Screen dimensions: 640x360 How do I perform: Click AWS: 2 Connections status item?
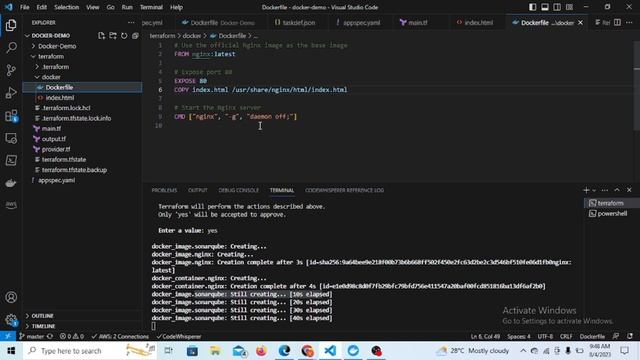point(120,336)
